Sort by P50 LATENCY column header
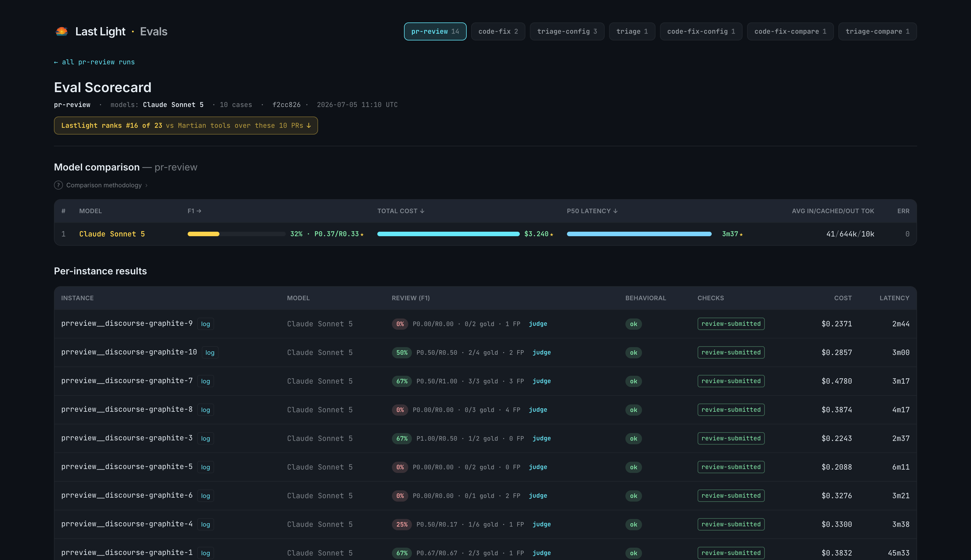971x560 pixels. coord(592,211)
